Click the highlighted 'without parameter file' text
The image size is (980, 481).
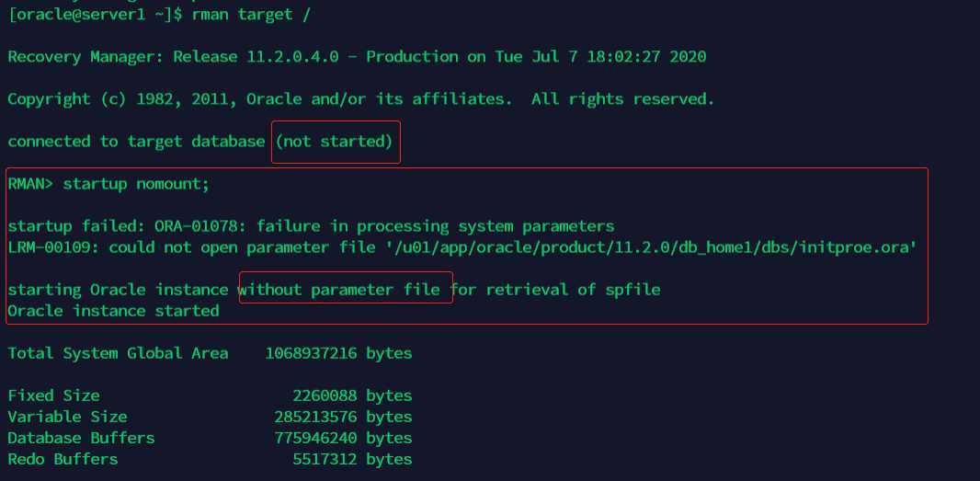point(344,290)
